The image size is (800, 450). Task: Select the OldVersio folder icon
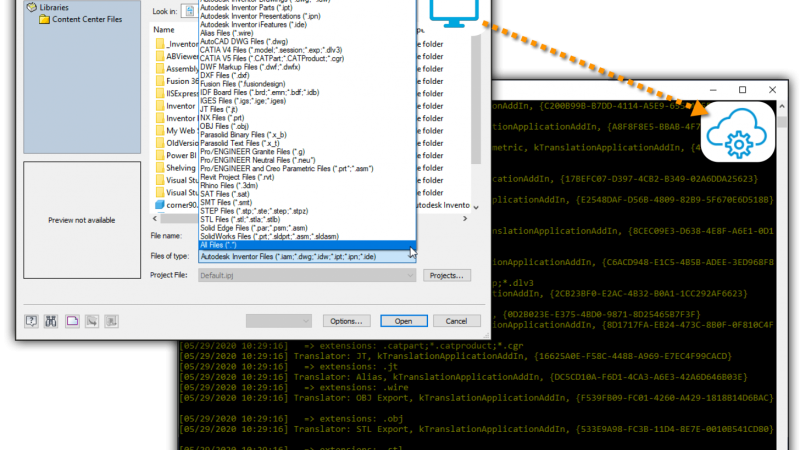pyautogui.click(x=160, y=143)
